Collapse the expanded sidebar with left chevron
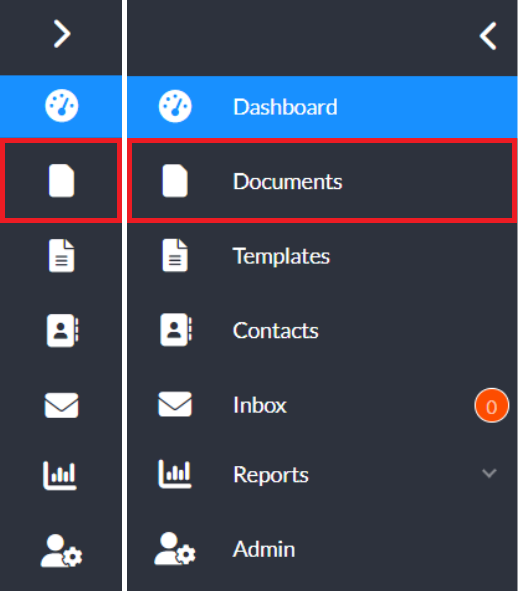The image size is (518, 591). point(488,36)
